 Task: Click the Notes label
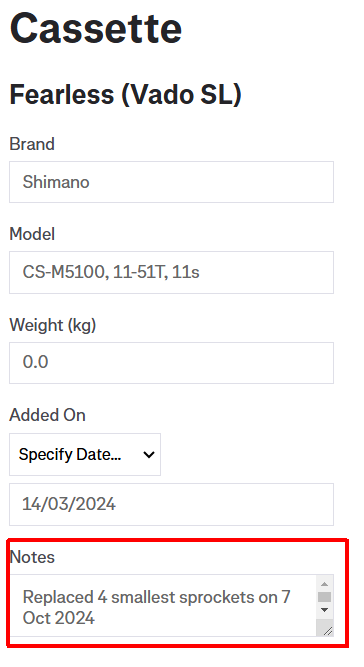(x=32, y=557)
